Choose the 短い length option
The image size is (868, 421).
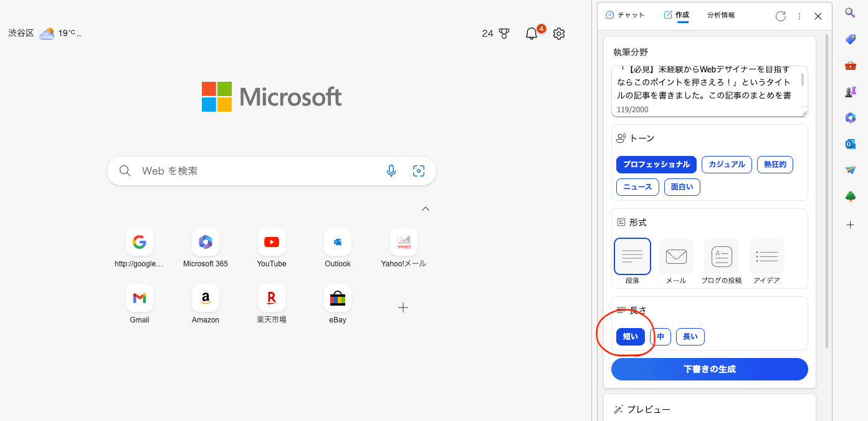click(631, 337)
